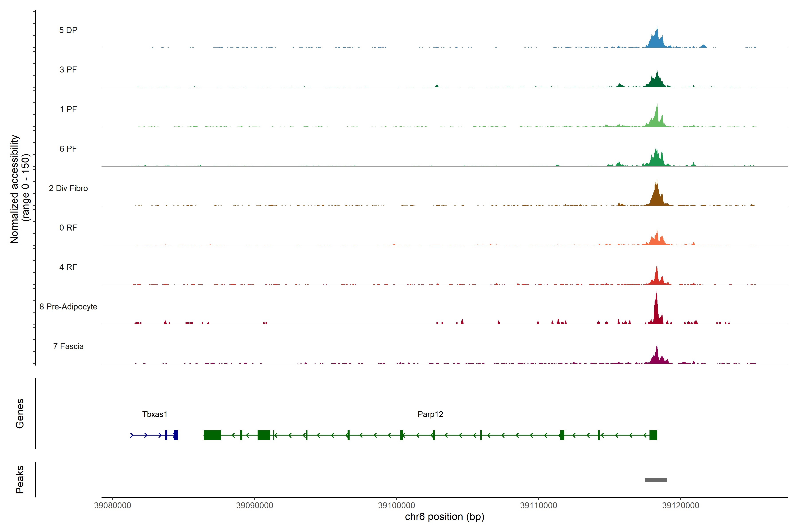Click the gray peak bar in Peaks track
The height and width of the screenshot is (532, 798).
[x=656, y=480]
